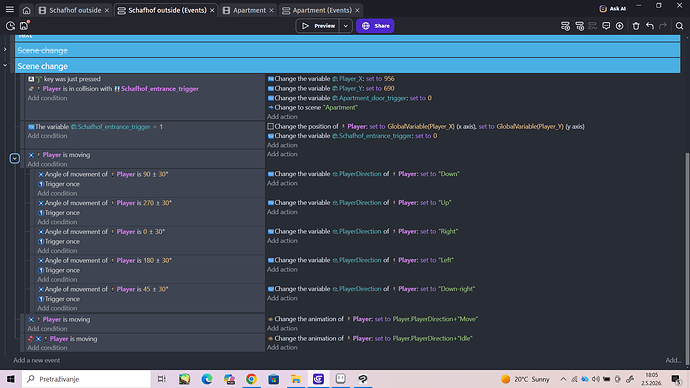The height and width of the screenshot is (388, 690).
Task: Add a comment toolbar icon
Action: (x=606, y=26)
